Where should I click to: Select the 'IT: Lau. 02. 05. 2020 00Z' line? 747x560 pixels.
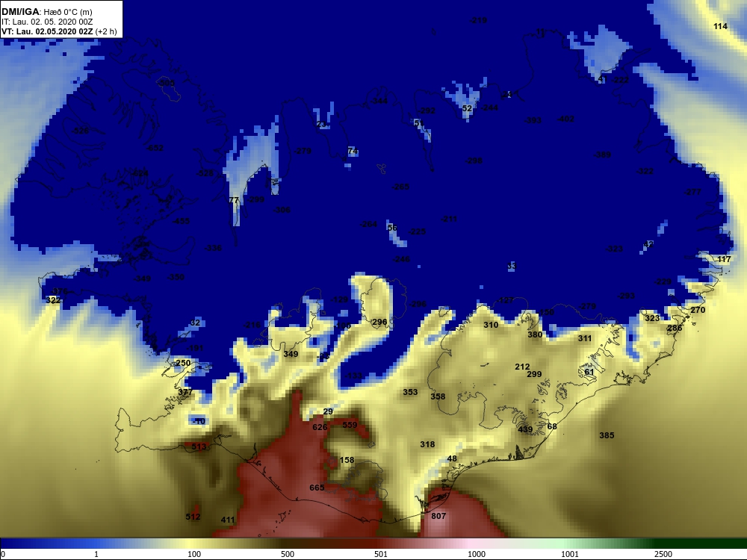pyautogui.click(x=46, y=22)
